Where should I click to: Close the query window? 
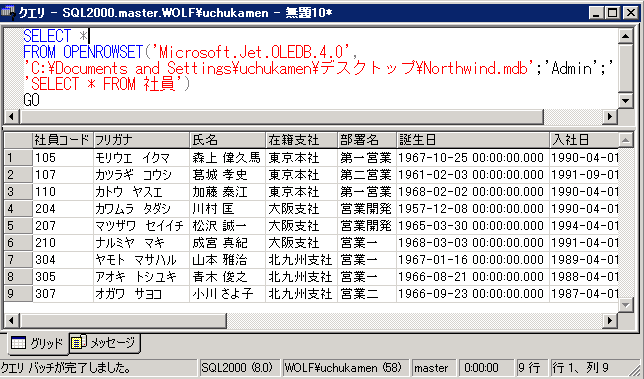click(x=630, y=13)
